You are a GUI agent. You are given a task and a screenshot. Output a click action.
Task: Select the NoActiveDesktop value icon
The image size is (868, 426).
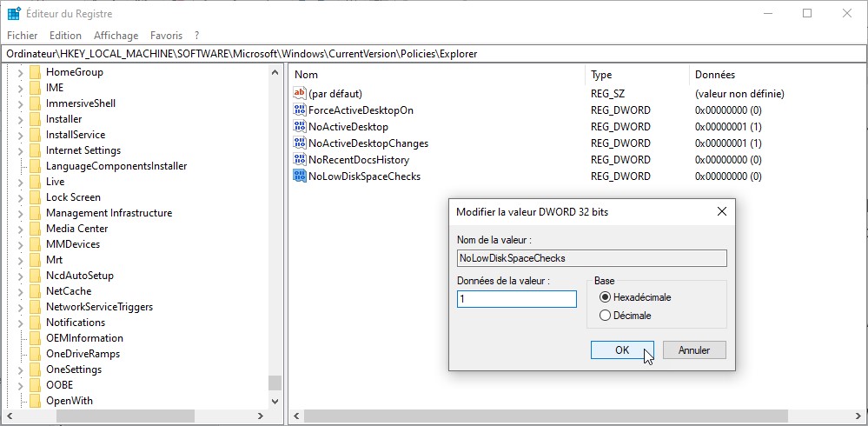tap(300, 127)
